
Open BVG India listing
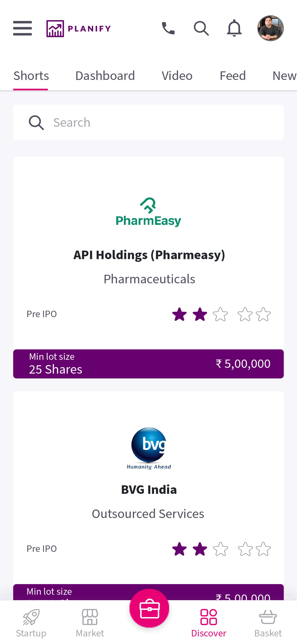click(x=149, y=489)
